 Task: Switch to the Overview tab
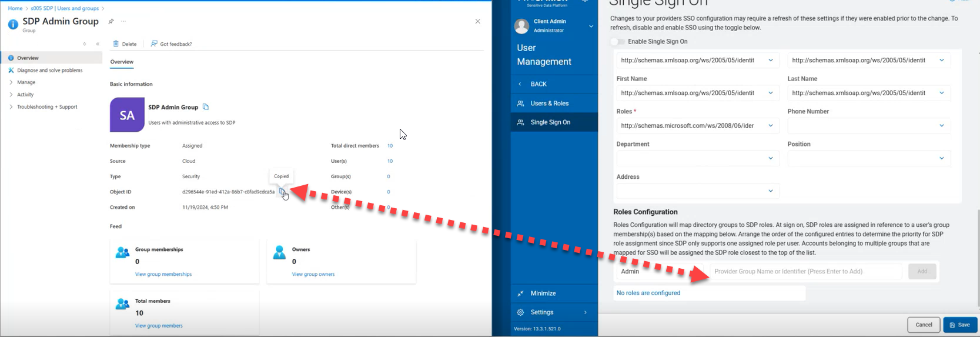122,62
